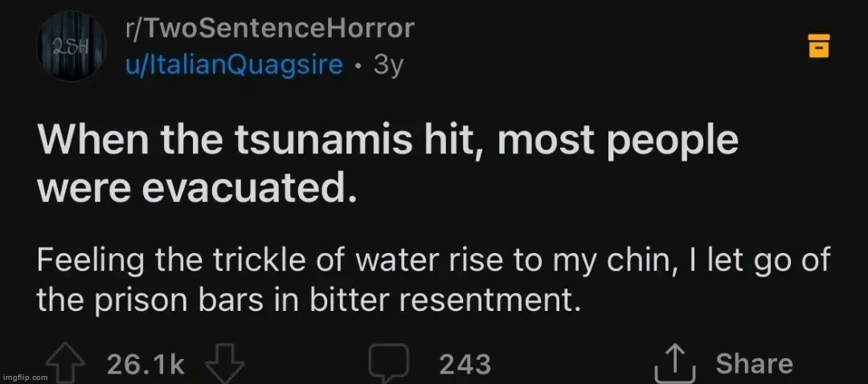Visit the r/TwoSentenceHorror subreddit
The width and height of the screenshot is (868, 384).
point(270,28)
